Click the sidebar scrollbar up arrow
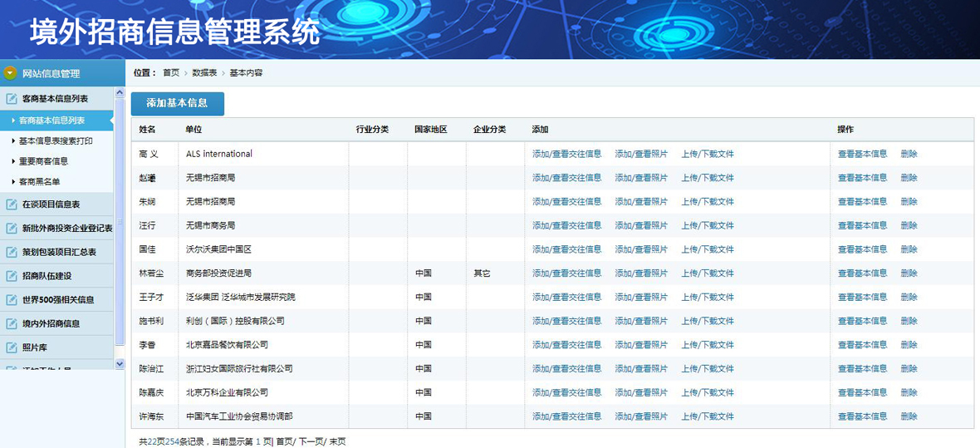The width and height of the screenshot is (980, 448). (x=120, y=92)
